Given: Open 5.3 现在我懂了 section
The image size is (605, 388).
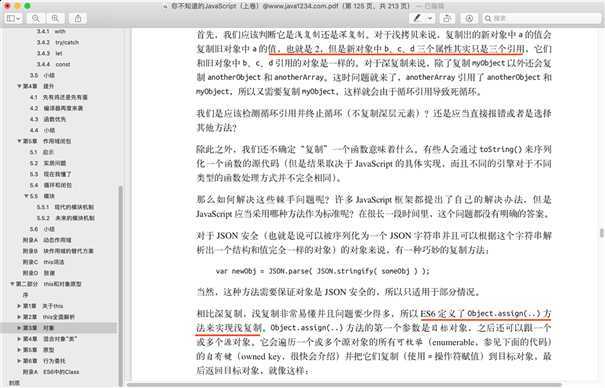Looking at the screenshot, I should [x=51, y=174].
